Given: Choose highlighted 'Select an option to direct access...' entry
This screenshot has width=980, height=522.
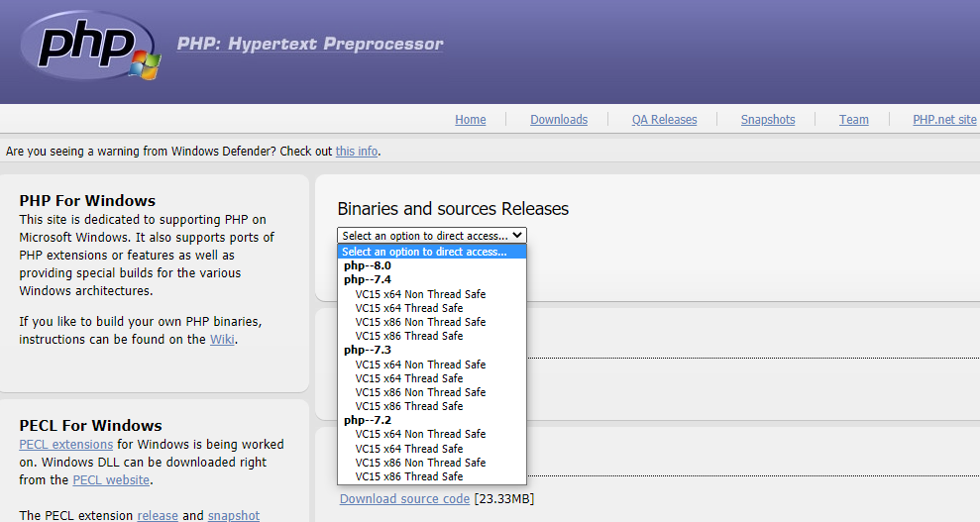Looking at the screenshot, I should click(x=432, y=252).
